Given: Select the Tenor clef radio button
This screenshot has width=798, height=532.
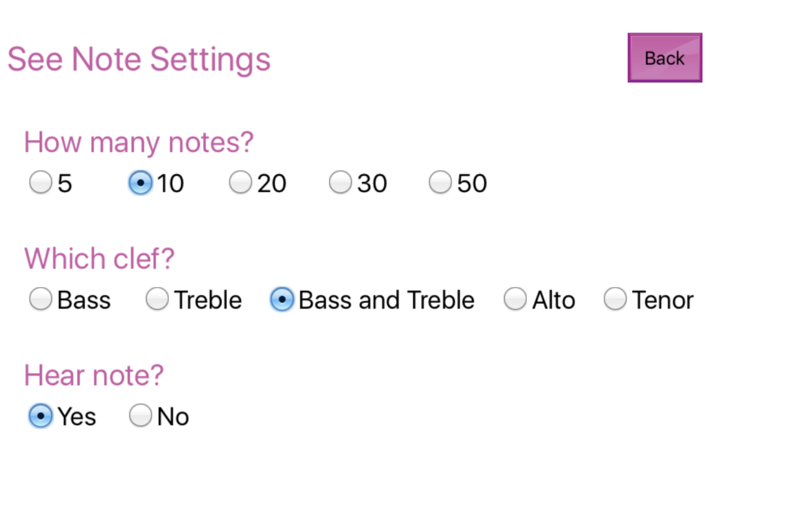Looking at the screenshot, I should point(615,299).
